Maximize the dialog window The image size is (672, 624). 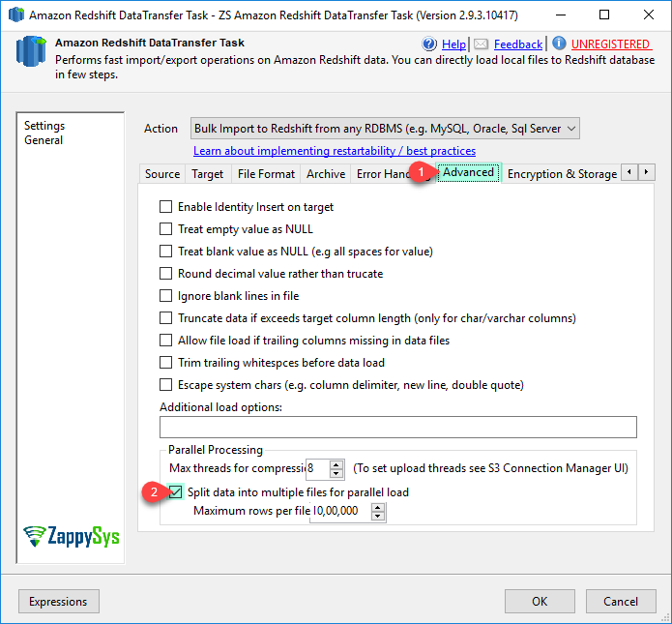(x=604, y=15)
